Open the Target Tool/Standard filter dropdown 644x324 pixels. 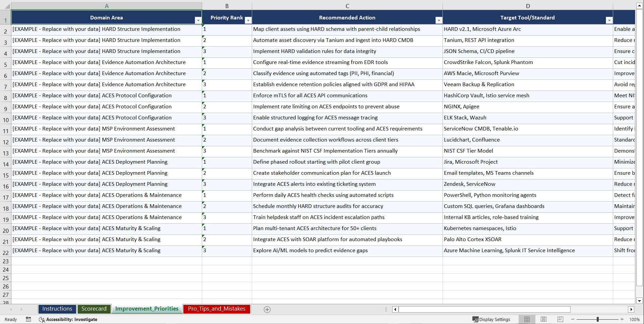click(x=609, y=20)
